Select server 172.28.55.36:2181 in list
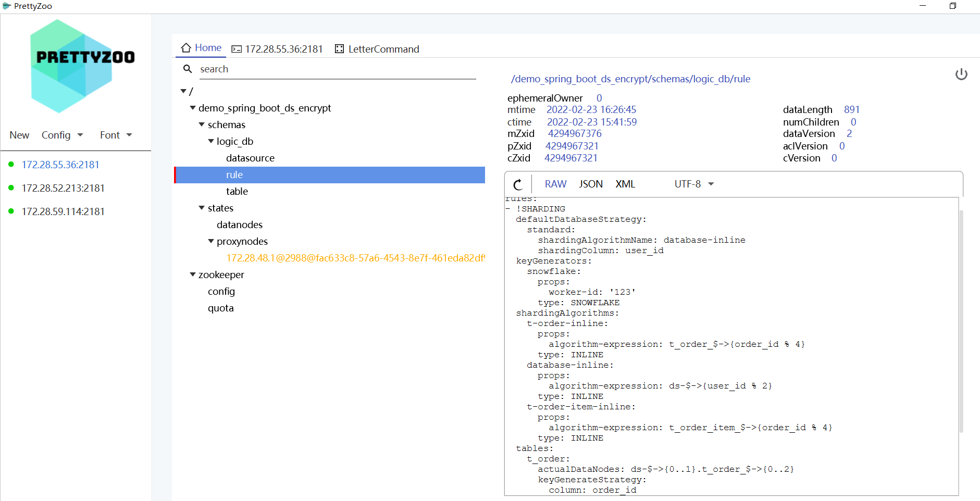 pos(60,165)
